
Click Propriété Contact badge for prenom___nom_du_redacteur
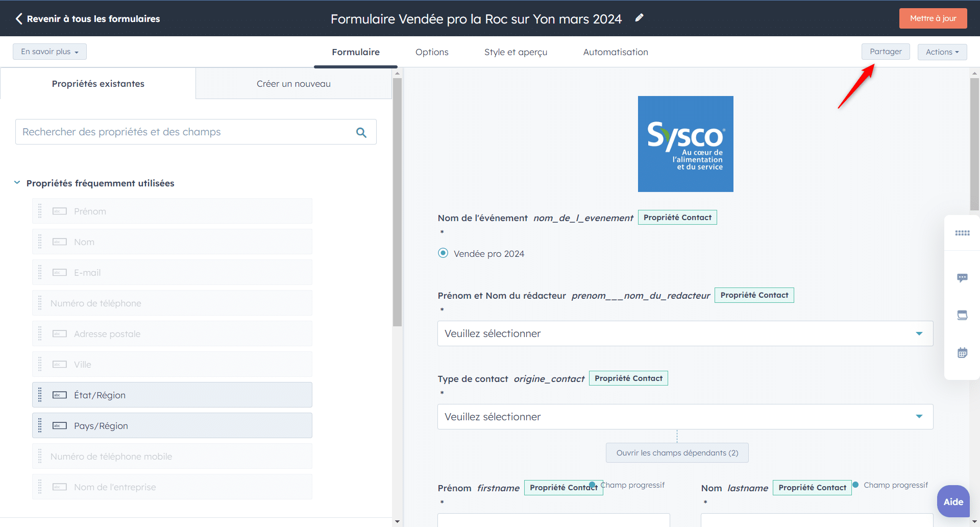pos(754,295)
